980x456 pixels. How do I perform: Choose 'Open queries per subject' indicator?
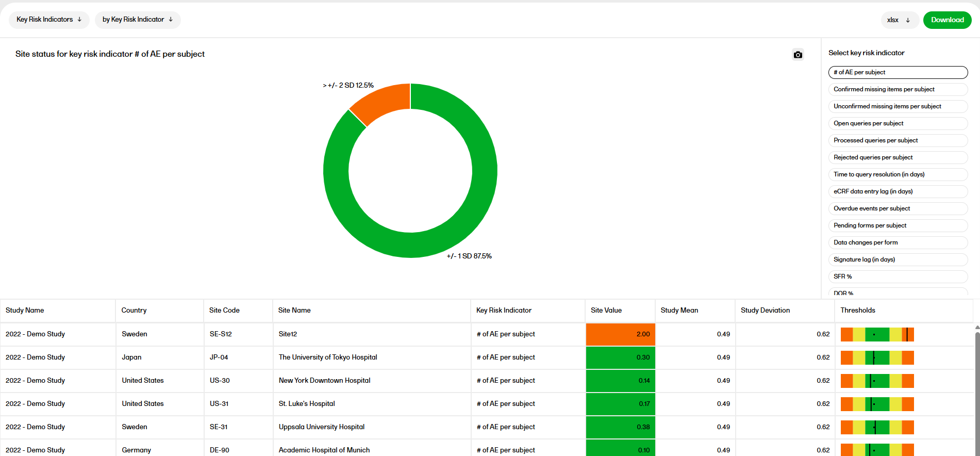pyautogui.click(x=898, y=123)
